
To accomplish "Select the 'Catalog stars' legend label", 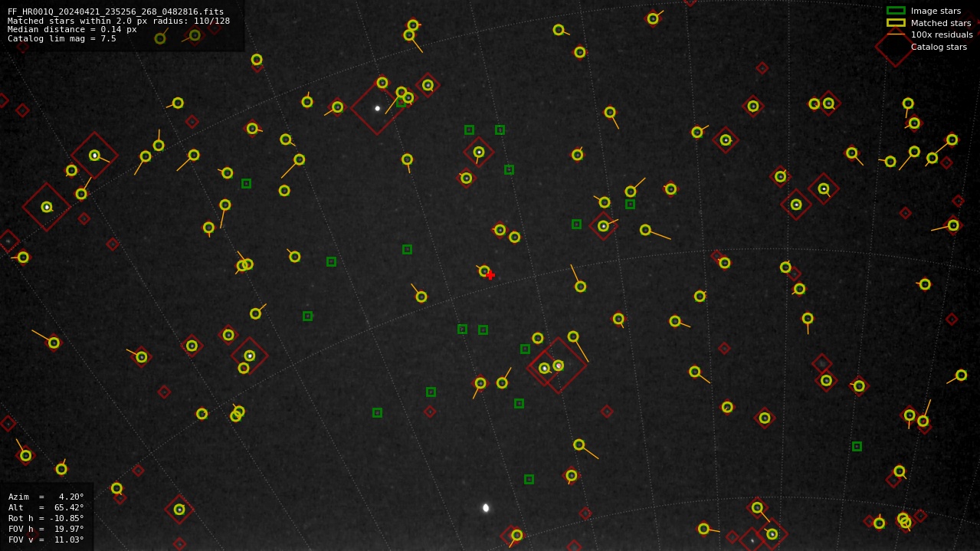I will tap(939, 47).
